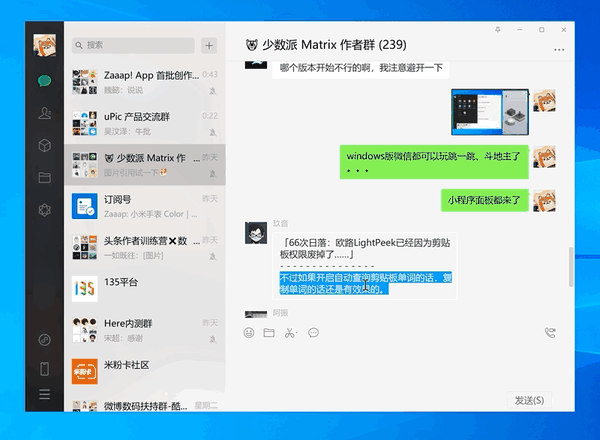Open the Moments icon in sidebar
The height and width of the screenshot is (440, 600).
click(x=44, y=210)
